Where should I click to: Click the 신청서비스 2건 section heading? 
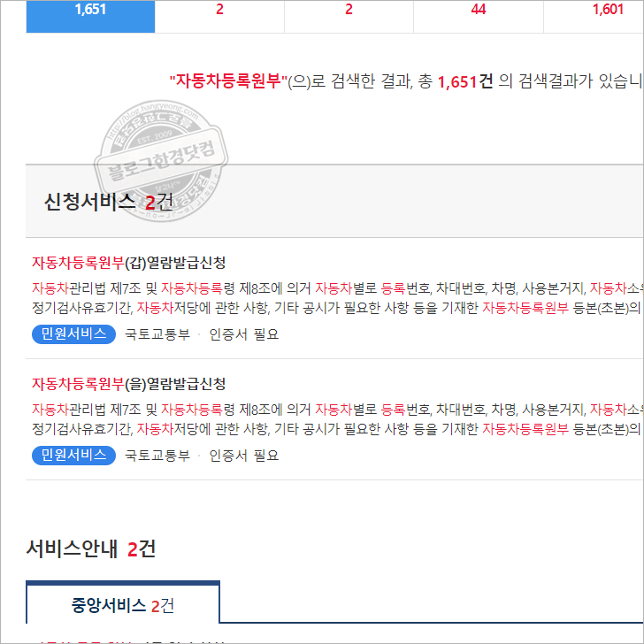pos(109,202)
